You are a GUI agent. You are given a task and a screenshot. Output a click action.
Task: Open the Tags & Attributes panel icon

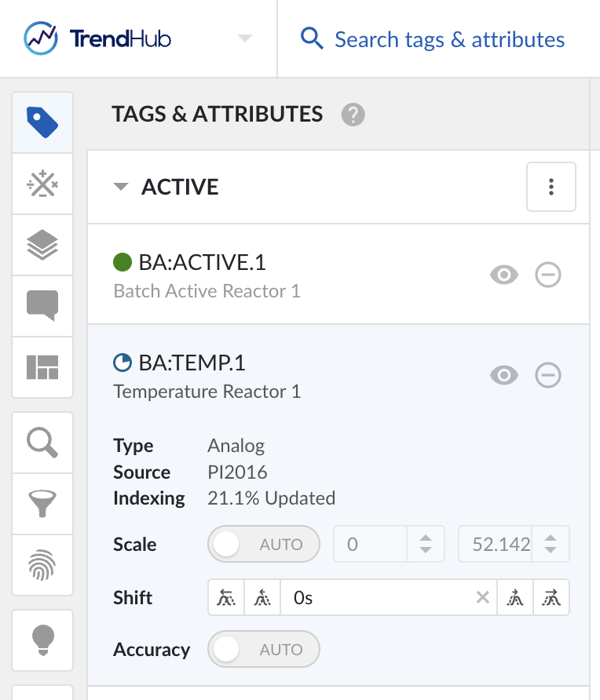coord(42,122)
